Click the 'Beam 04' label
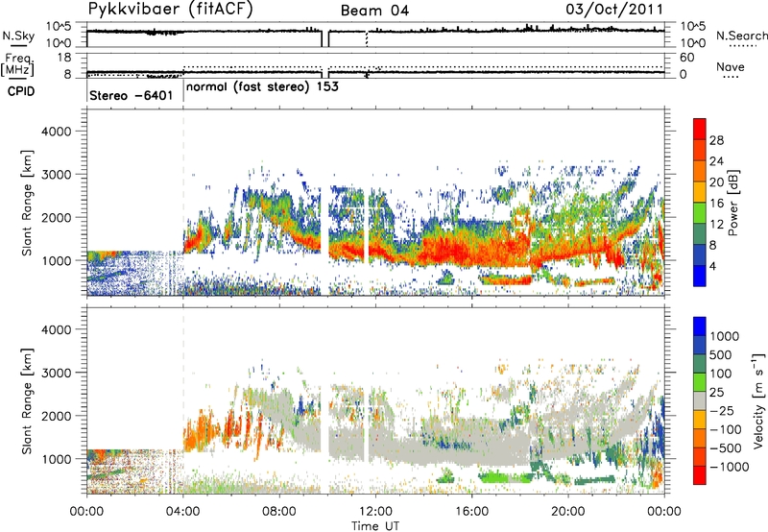The image size is (768, 532). (x=374, y=11)
